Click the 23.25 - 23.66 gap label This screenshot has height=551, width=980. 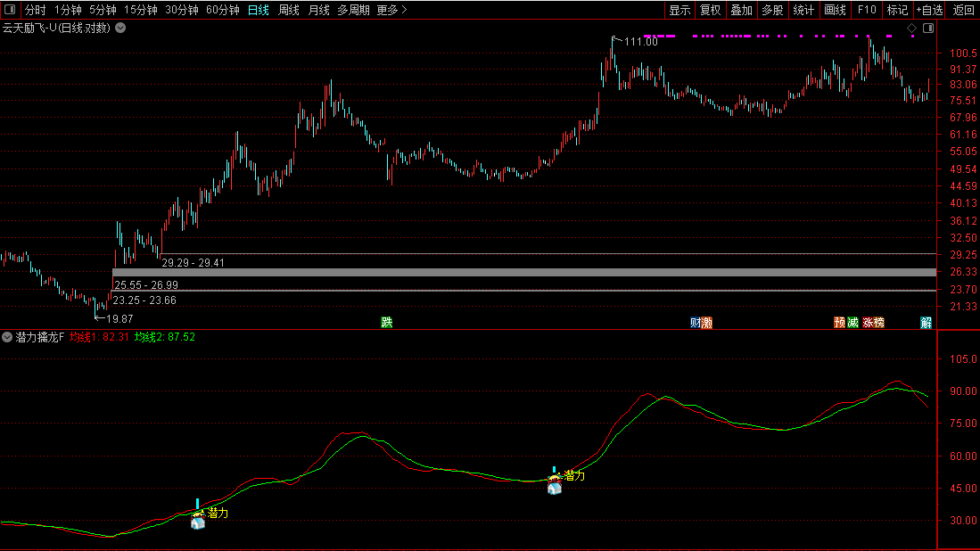pyautogui.click(x=144, y=300)
